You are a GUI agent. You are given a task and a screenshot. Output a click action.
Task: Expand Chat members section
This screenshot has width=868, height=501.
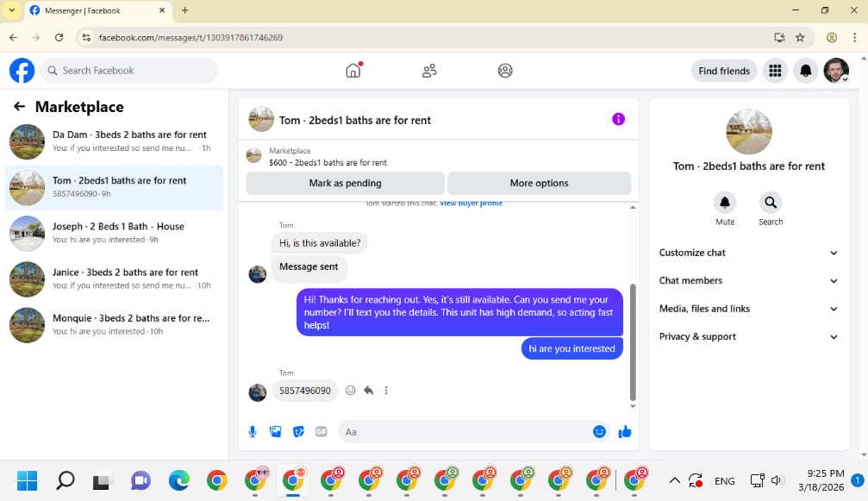coord(748,280)
